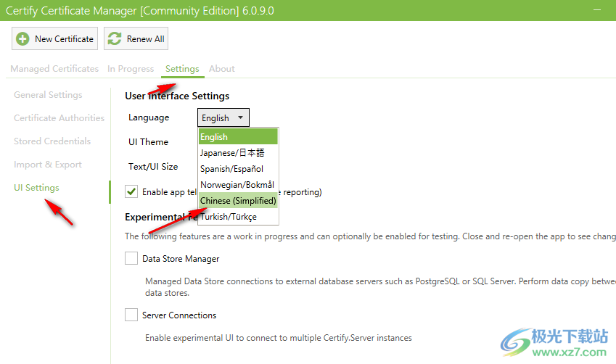The height and width of the screenshot is (364, 616).
Task: Switch to the In Progress tab
Action: pos(131,69)
